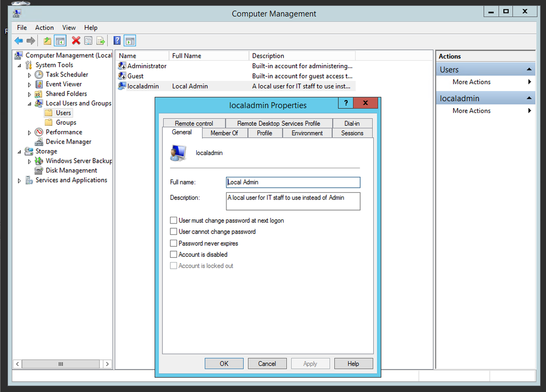Screen dimensions: 546x392
Task: Collapse the localadmin section in Actions pane
Action: 529,98
